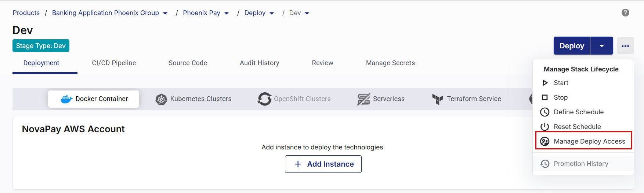Click the OpenShift Clusters icon
Image resolution: width=644 pixels, height=193 pixels.
coord(264,99)
